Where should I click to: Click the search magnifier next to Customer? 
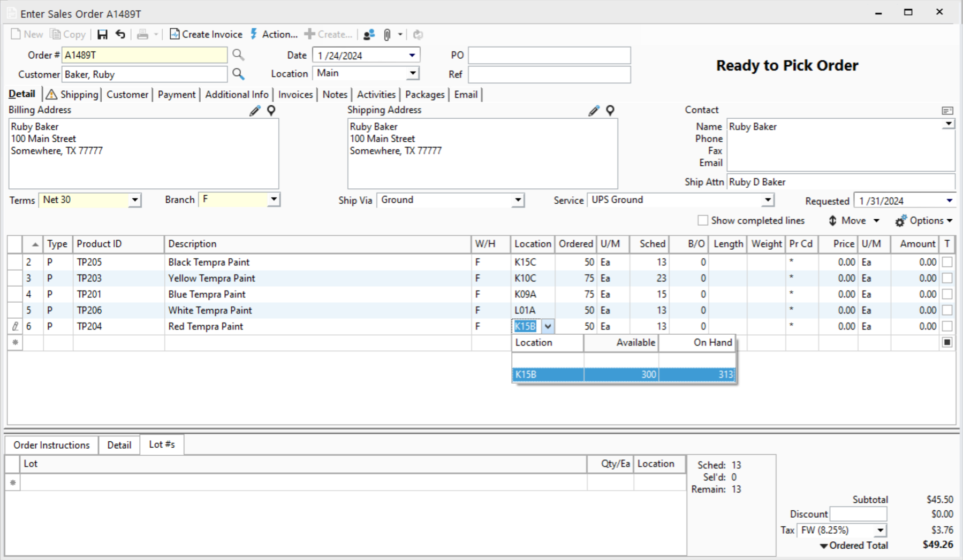(x=238, y=74)
